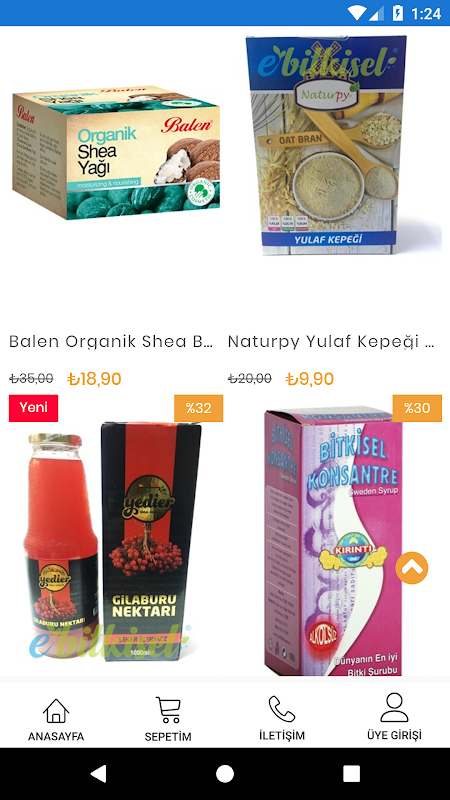Tap the ₺9,90 discounted price
The image size is (450, 800).
[310, 379]
